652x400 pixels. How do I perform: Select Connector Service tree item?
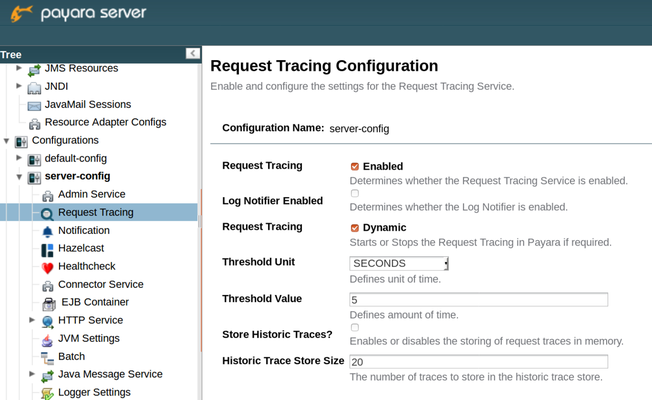[x=100, y=285]
